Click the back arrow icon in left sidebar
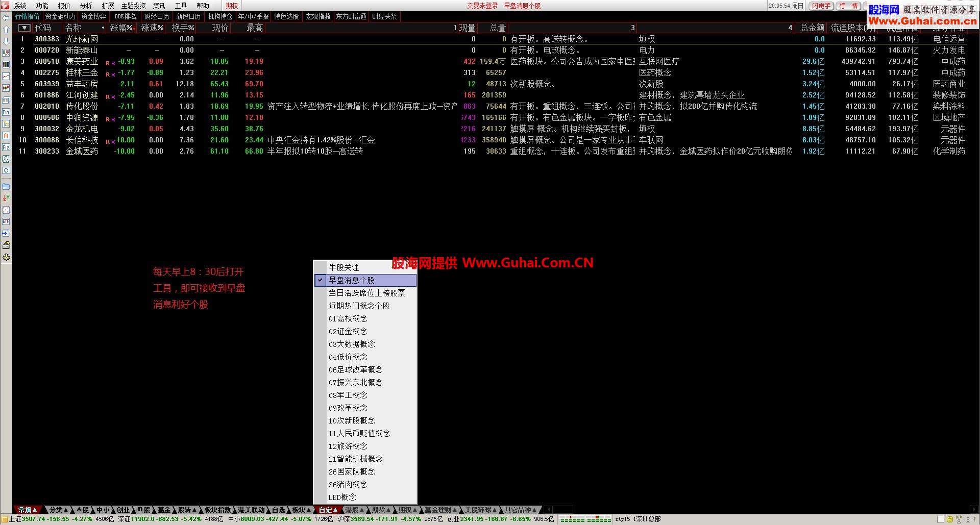Screen dimensions: 980x525 (6, 18)
